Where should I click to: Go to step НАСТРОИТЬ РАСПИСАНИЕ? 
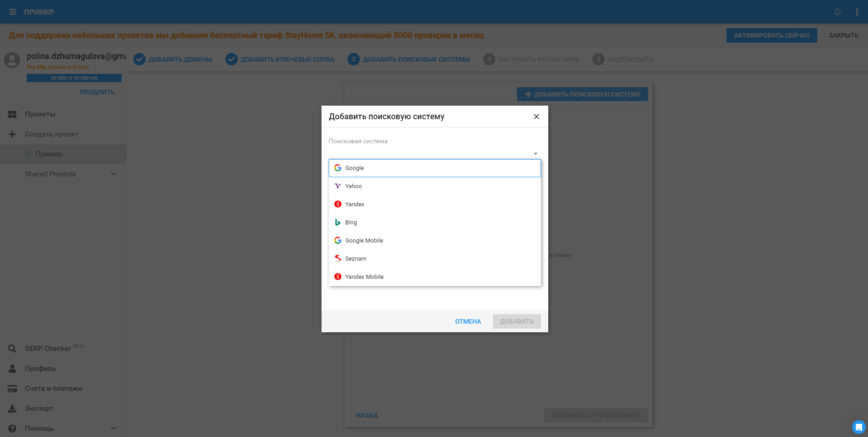531,59
